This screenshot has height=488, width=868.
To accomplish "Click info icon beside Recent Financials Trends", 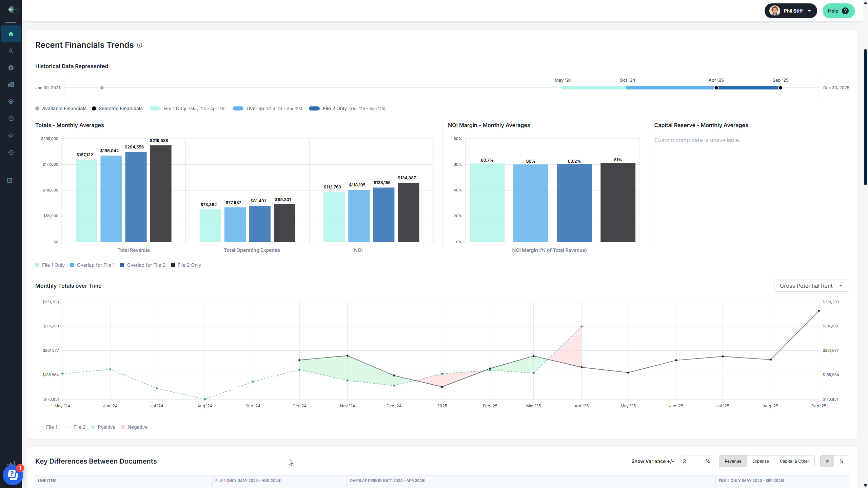I will (x=139, y=45).
